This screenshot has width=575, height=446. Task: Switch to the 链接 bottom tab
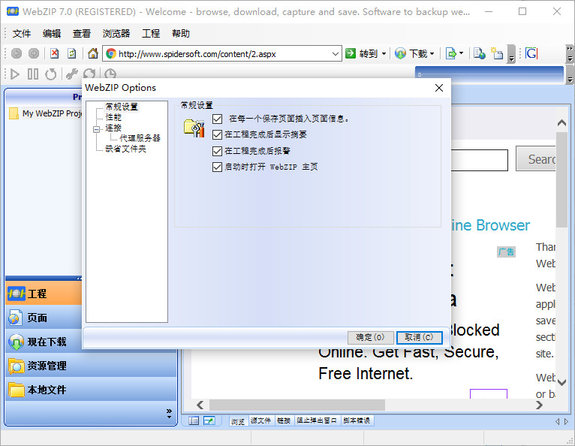(x=283, y=421)
